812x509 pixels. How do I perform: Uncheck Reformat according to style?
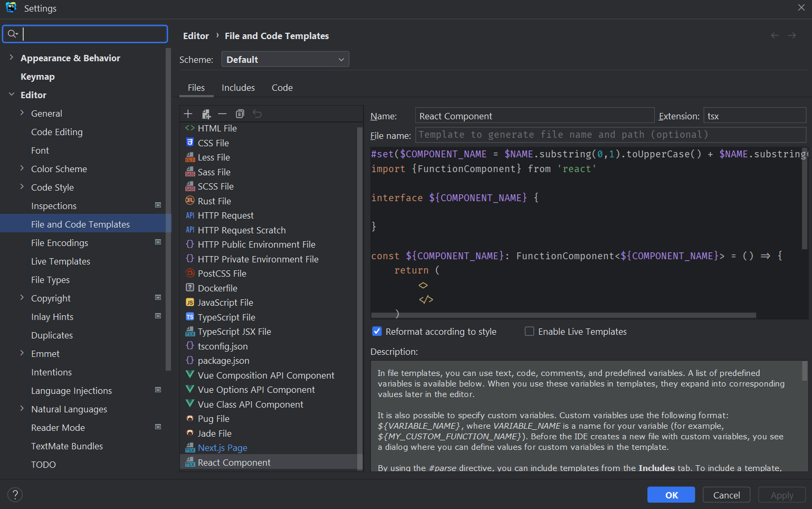tap(377, 332)
